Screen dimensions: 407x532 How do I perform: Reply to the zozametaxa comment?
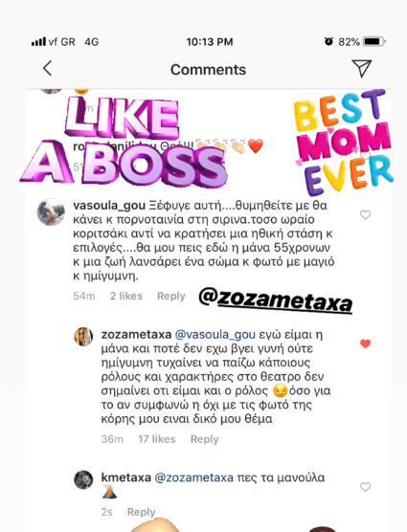point(204,439)
